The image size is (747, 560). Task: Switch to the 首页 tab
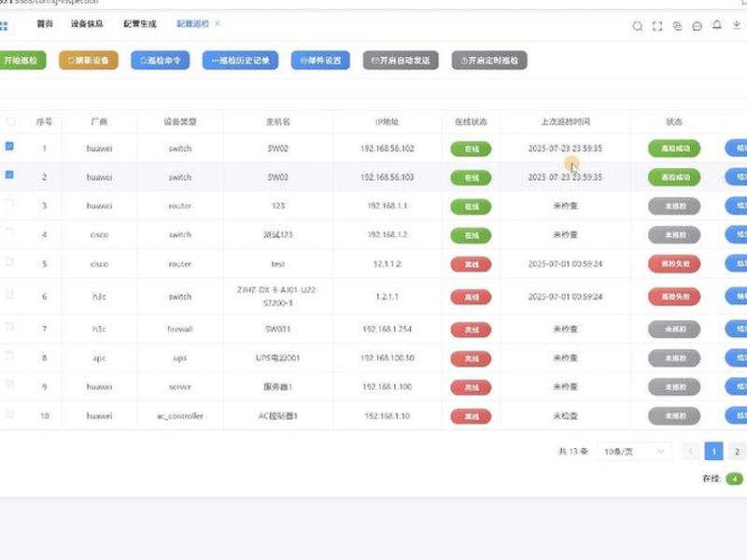(45, 24)
